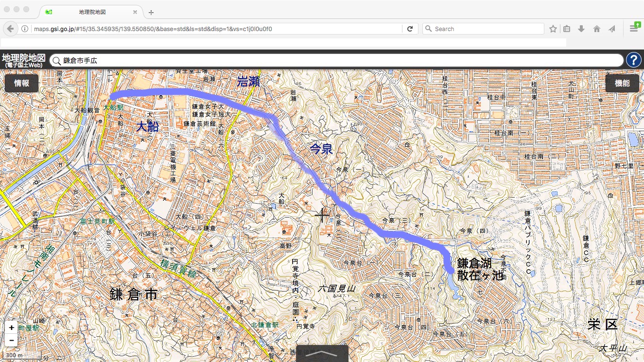This screenshot has width=644, height=362.
Task: Zoom out with the map minus button
Action: click(x=12, y=341)
